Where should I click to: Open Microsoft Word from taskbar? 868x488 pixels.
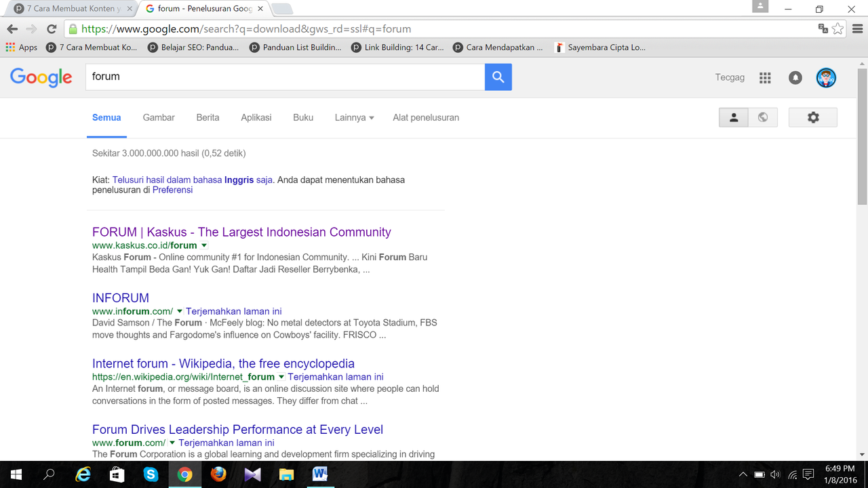point(320,474)
